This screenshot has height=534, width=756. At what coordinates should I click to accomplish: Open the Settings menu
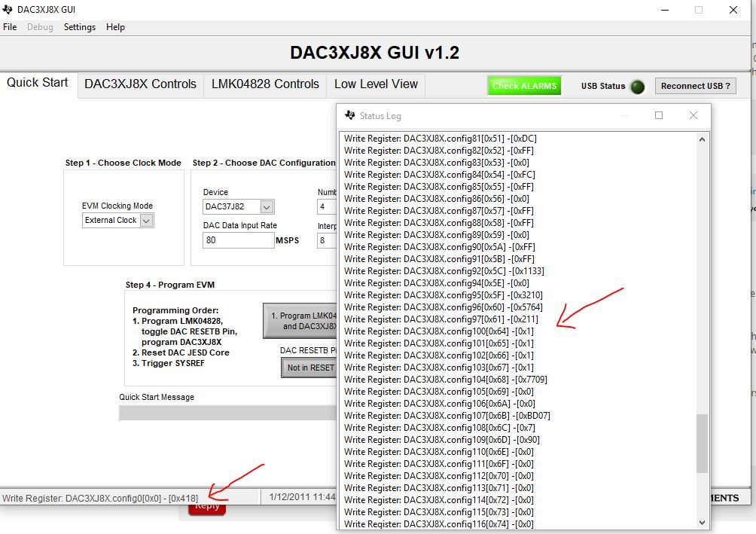click(x=80, y=27)
